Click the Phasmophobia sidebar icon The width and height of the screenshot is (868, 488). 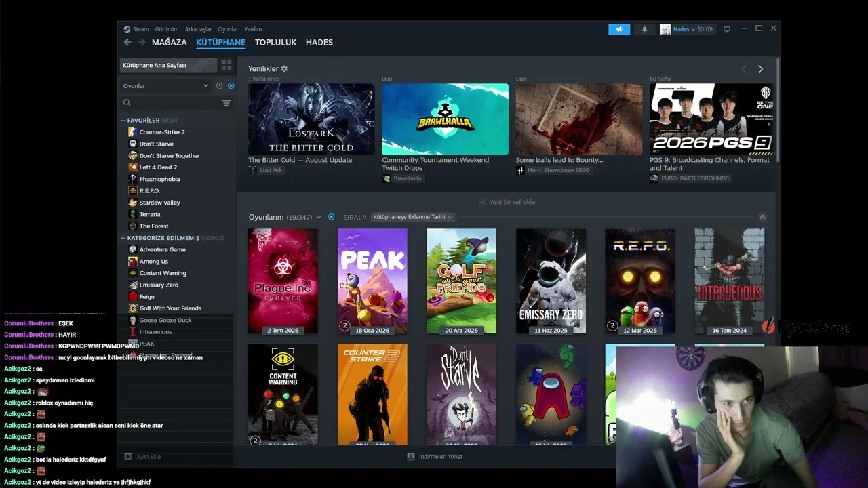pyautogui.click(x=133, y=179)
